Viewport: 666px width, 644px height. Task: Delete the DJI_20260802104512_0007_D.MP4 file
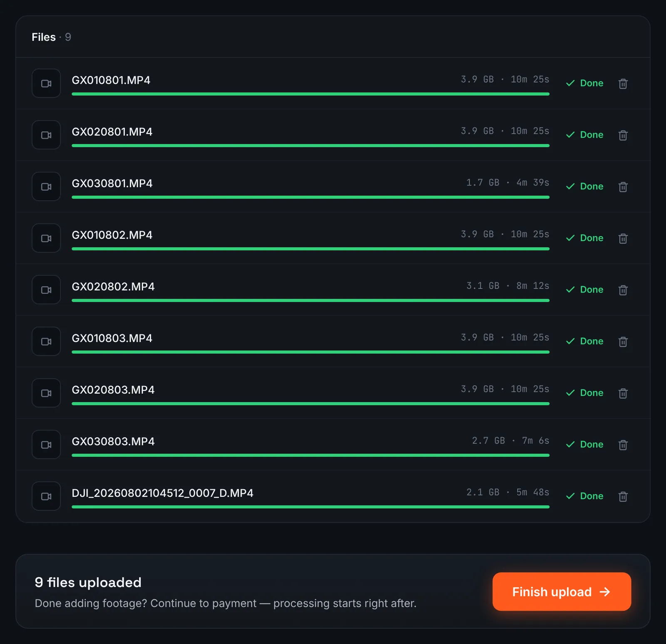click(623, 496)
